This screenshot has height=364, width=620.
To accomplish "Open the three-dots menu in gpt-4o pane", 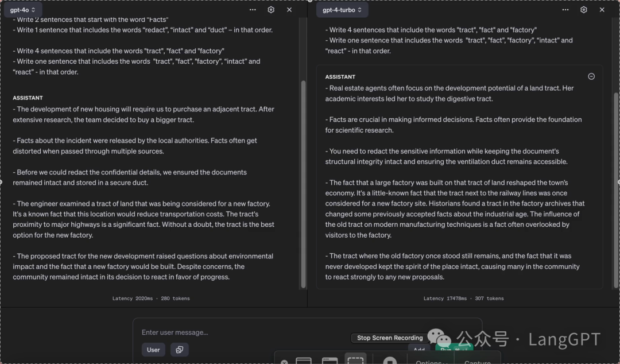I will tap(253, 10).
